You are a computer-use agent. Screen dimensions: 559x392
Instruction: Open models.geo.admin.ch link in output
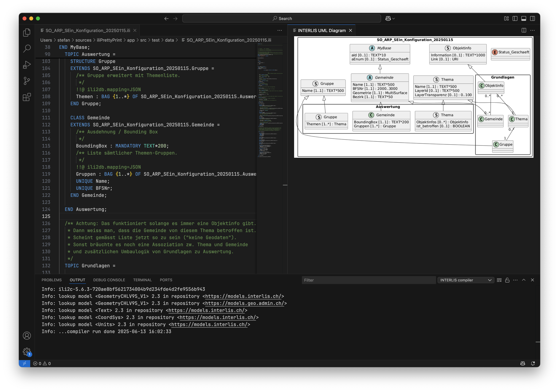245,303
